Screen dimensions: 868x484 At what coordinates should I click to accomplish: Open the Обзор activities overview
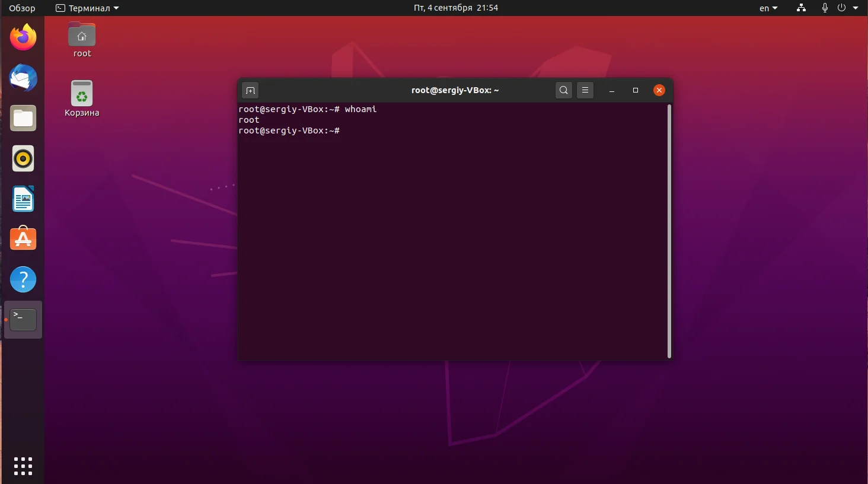pos(22,8)
